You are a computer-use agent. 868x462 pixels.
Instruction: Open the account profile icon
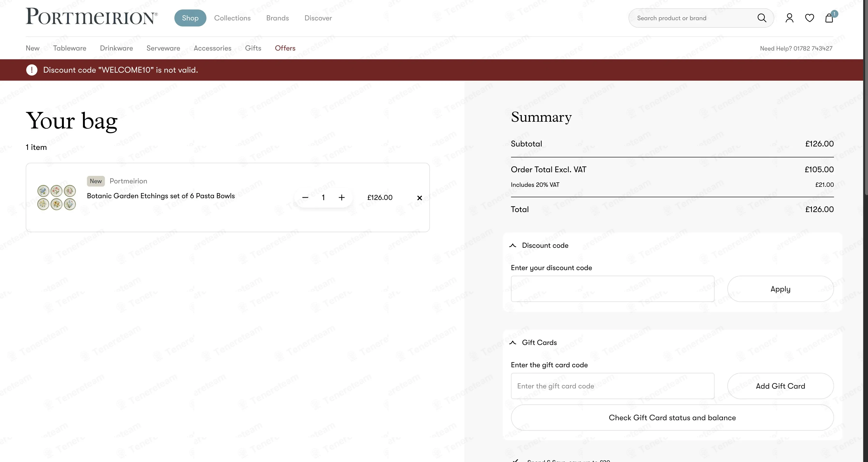[x=789, y=18]
